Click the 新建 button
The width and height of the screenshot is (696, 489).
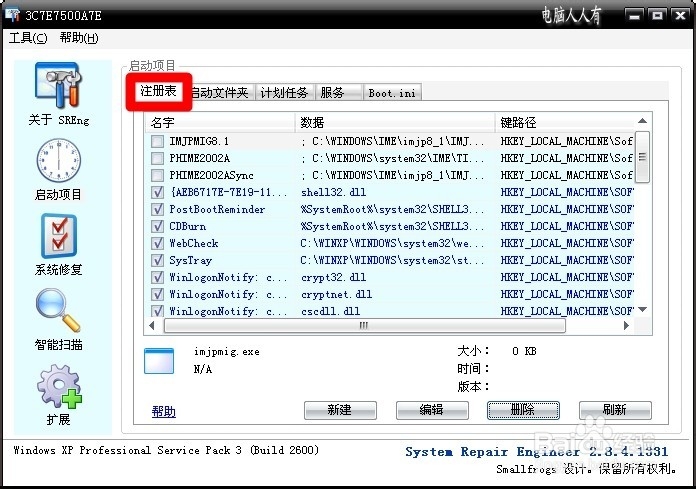pyautogui.click(x=340, y=410)
